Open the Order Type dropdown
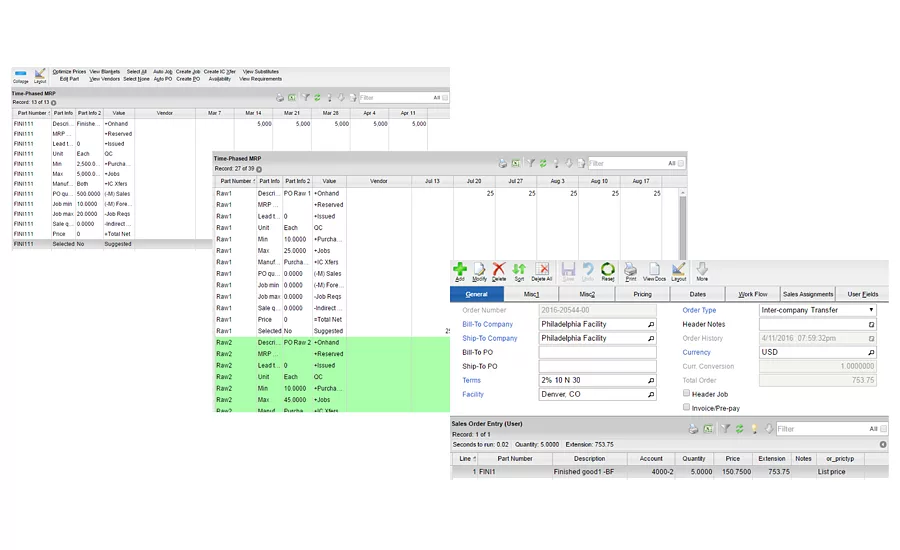Image resolution: width=900 pixels, height=550 pixels. coord(871,310)
